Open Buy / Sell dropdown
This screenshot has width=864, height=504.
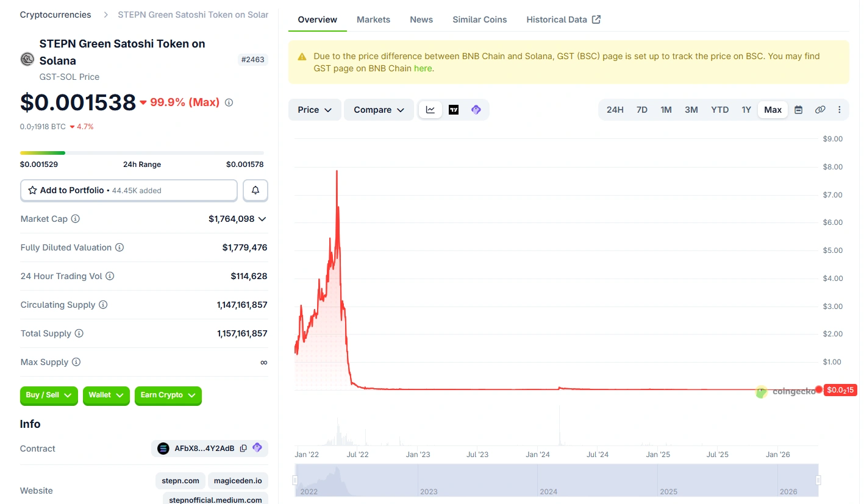tap(49, 396)
